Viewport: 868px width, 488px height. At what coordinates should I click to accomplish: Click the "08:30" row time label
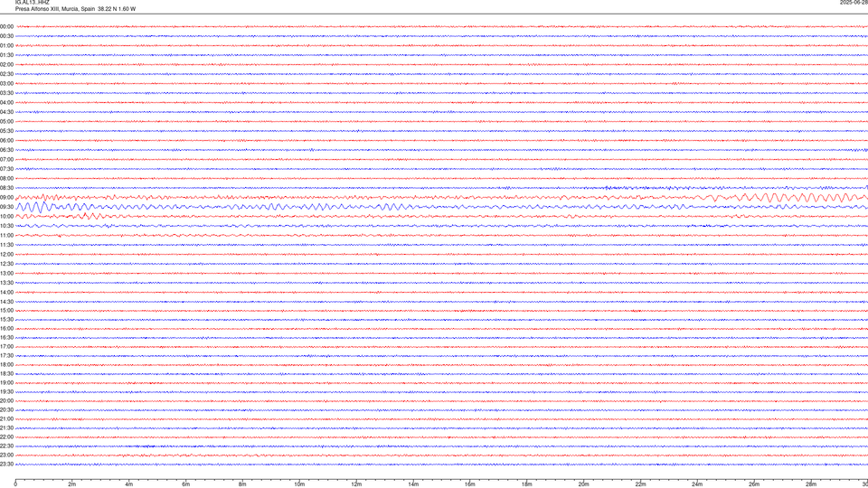tap(6, 188)
